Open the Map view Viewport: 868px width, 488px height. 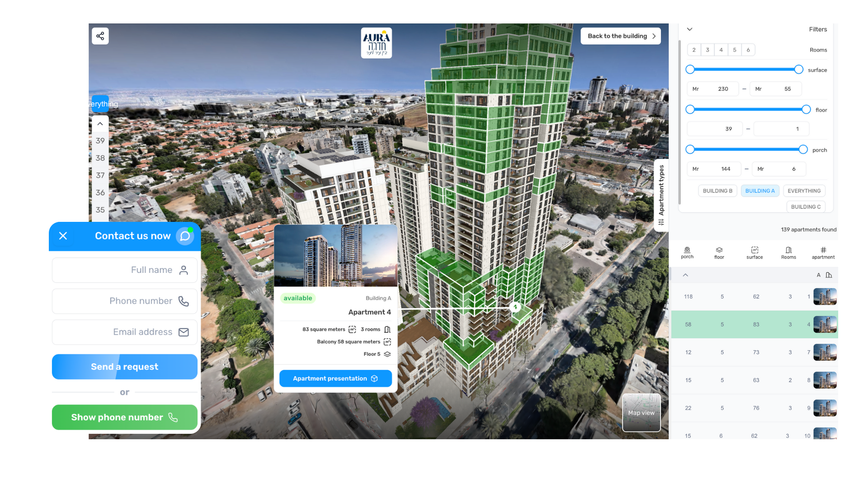coord(641,412)
